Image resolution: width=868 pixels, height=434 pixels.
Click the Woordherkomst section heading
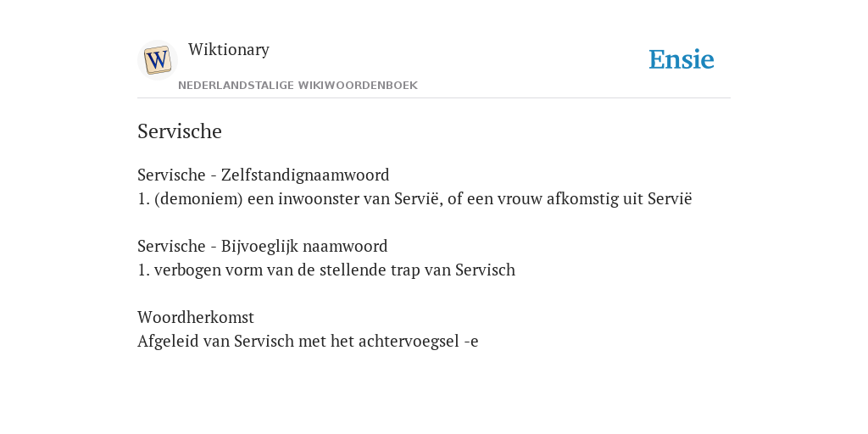[x=196, y=317]
